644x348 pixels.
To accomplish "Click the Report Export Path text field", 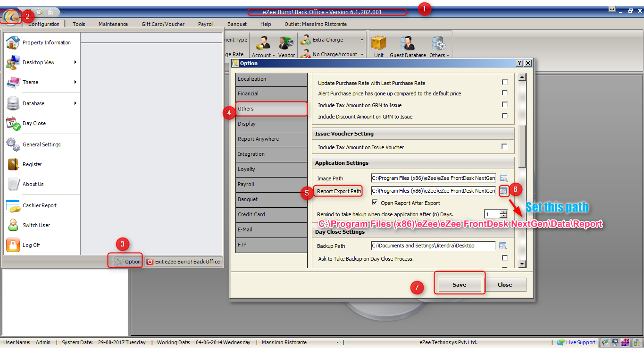I will coord(434,191).
